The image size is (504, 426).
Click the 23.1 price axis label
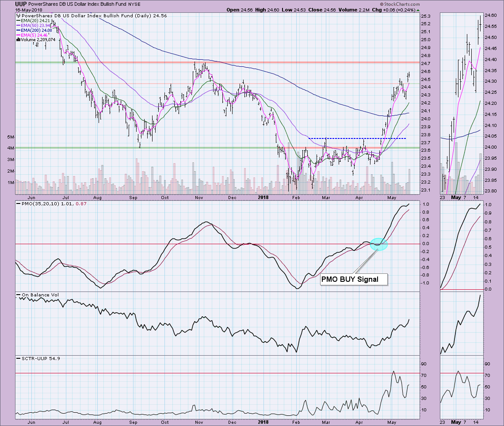coord(426,190)
